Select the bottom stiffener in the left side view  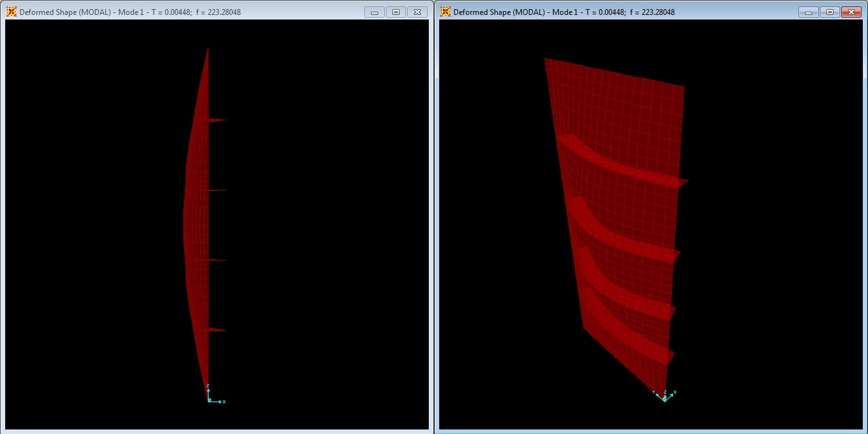tap(216, 330)
